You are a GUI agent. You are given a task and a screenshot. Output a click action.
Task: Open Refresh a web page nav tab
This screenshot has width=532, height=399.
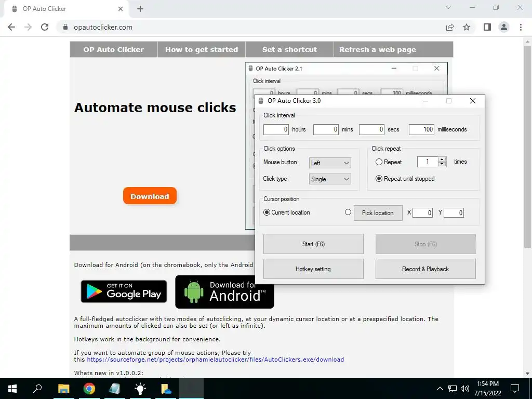click(x=377, y=49)
